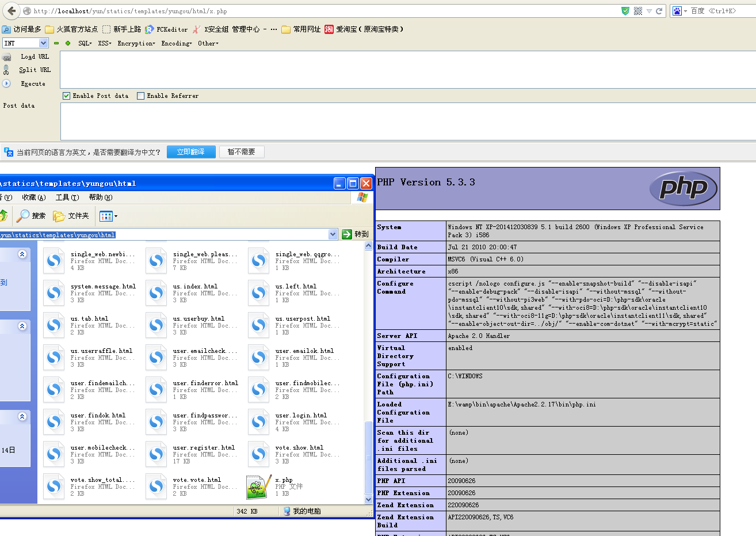Open the SQL dropdown menu

85,43
